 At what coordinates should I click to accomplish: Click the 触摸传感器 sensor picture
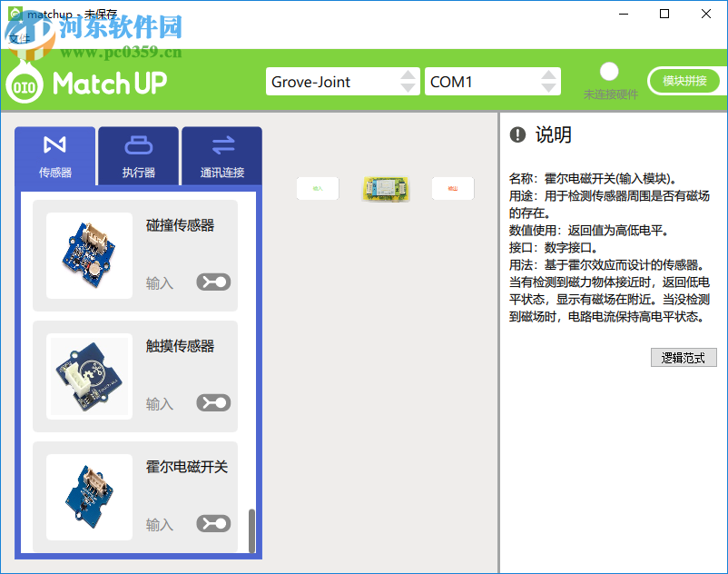(x=88, y=375)
